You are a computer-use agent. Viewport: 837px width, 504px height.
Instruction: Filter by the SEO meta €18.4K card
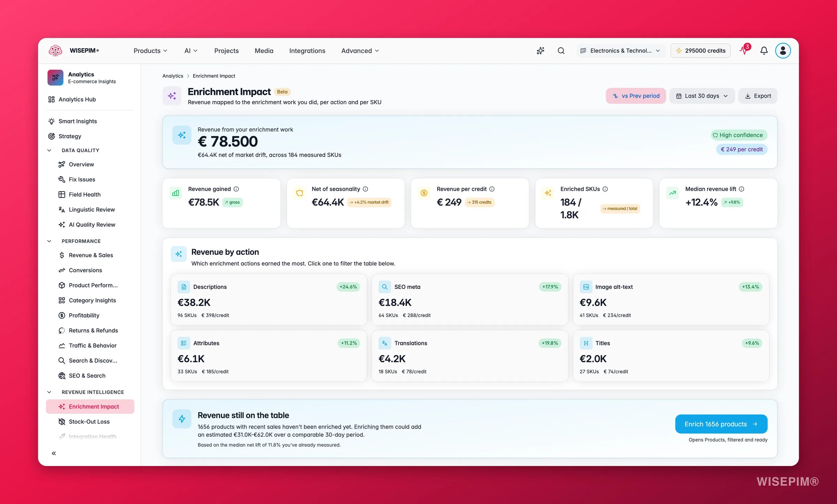tap(469, 300)
